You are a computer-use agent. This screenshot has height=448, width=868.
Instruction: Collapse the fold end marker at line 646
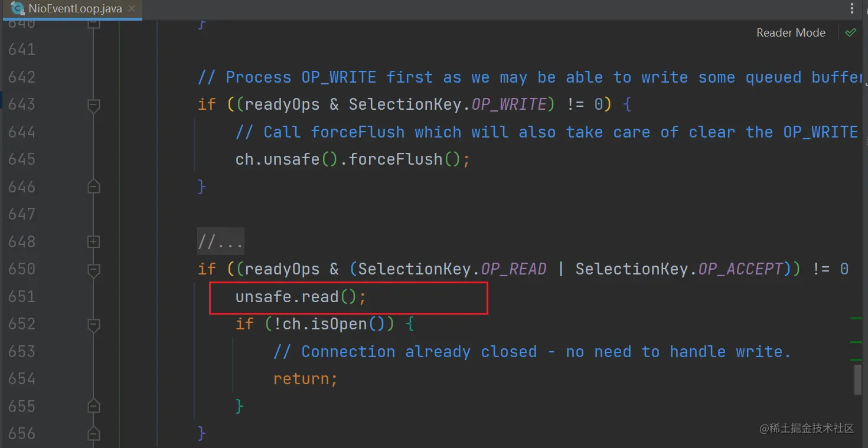pyautogui.click(x=93, y=187)
